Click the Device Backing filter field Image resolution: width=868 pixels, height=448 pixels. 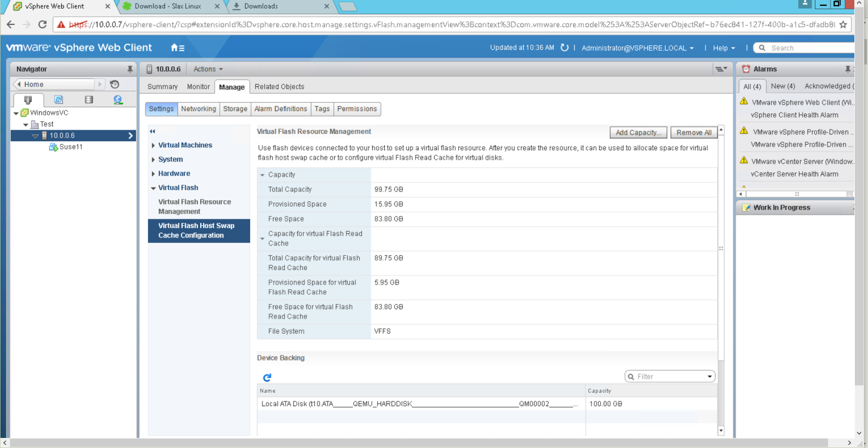(669, 376)
